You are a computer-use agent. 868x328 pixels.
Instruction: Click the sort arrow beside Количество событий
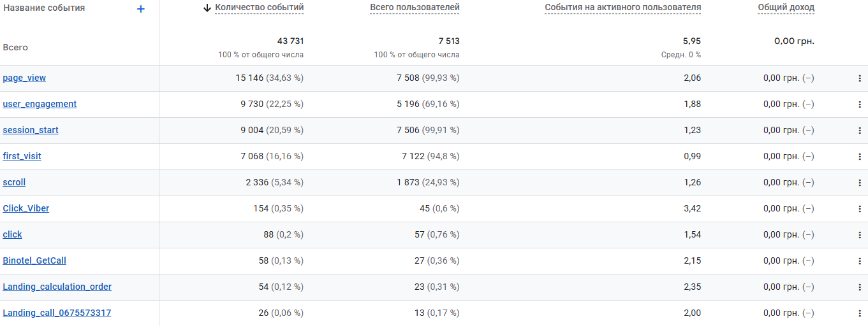tap(207, 8)
